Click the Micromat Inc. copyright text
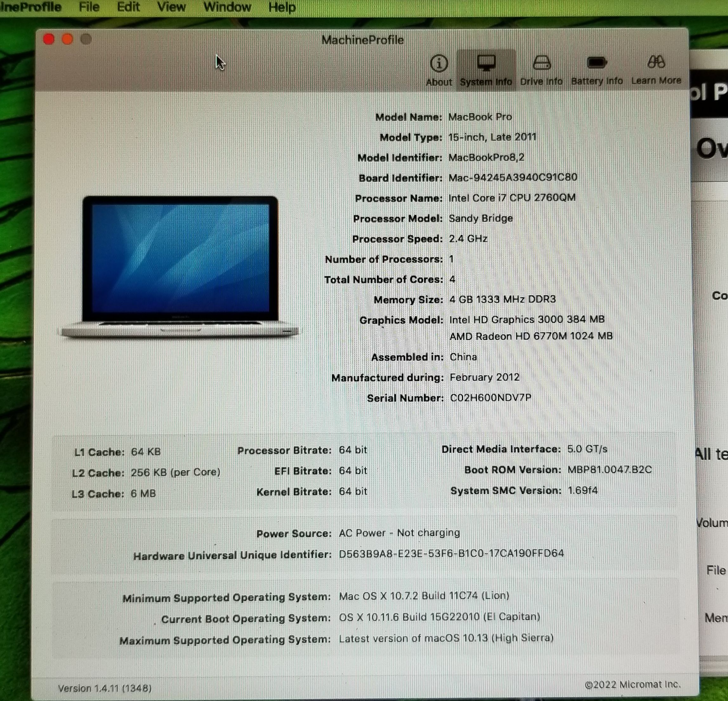This screenshot has width=728, height=701. (x=633, y=684)
